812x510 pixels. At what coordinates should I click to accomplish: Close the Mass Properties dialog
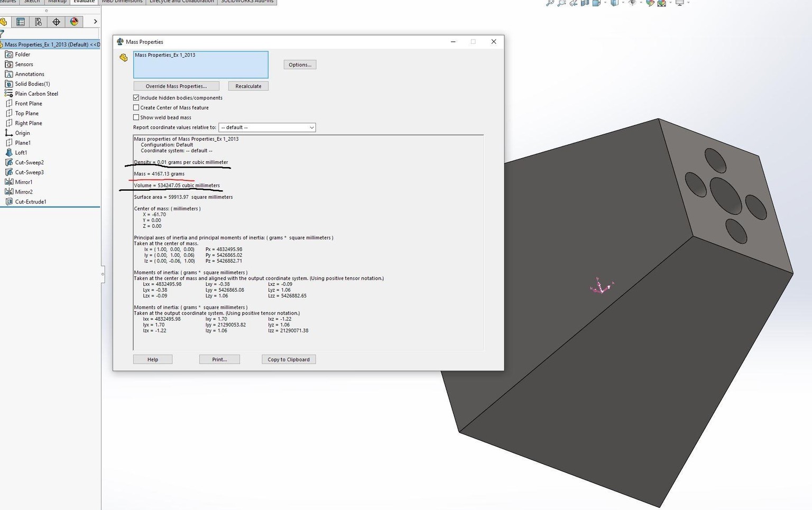[x=494, y=42]
